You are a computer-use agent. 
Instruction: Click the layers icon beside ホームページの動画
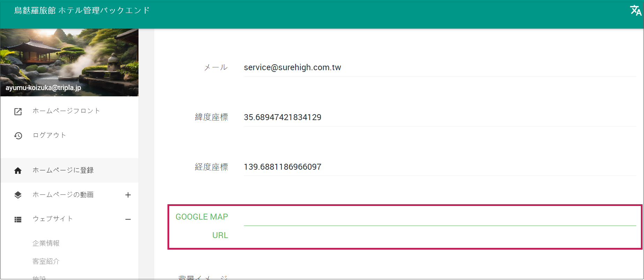(18, 195)
